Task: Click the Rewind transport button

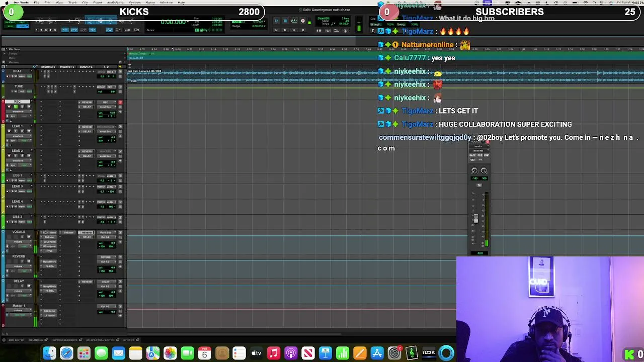Action: (285, 30)
